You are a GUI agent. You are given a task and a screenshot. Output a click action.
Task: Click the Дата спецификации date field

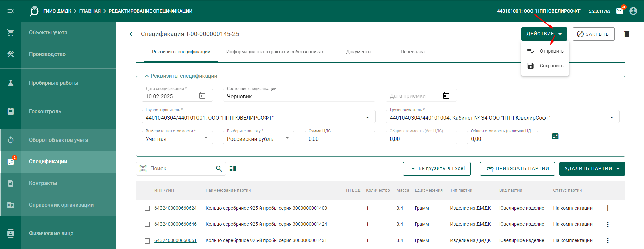click(177, 95)
